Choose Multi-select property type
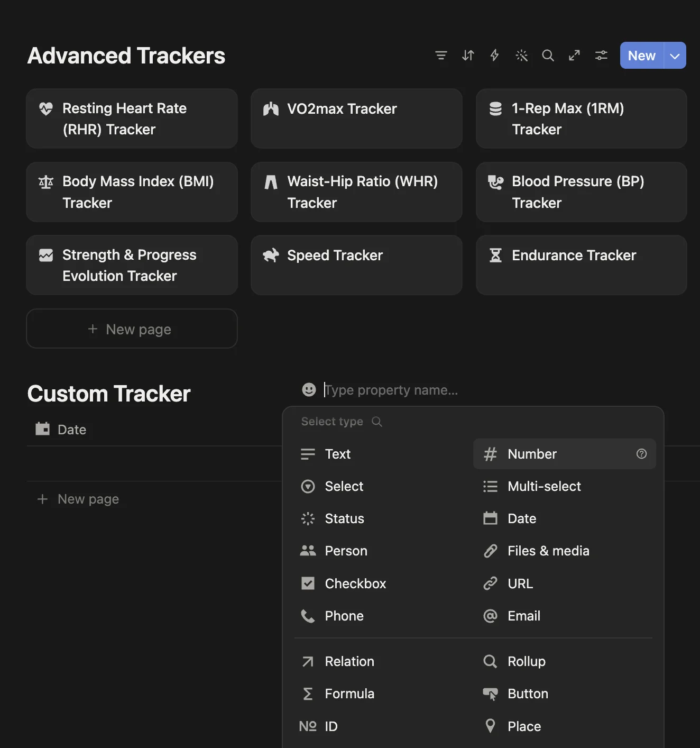This screenshot has height=748, width=700. coord(565,486)
